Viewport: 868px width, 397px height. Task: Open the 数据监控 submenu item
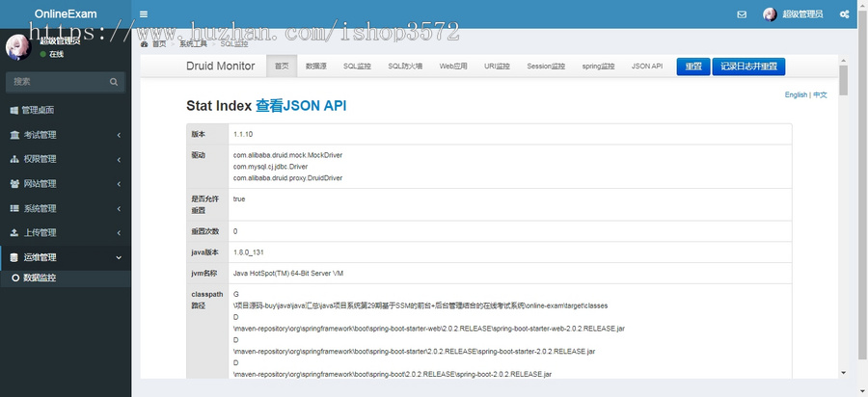(x=66, y=278)
